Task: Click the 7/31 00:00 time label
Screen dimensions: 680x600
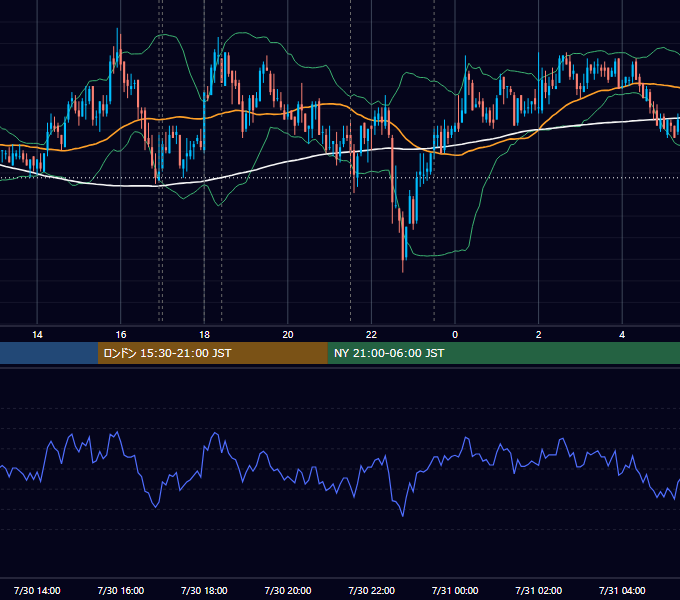Action: pos(455,590)
